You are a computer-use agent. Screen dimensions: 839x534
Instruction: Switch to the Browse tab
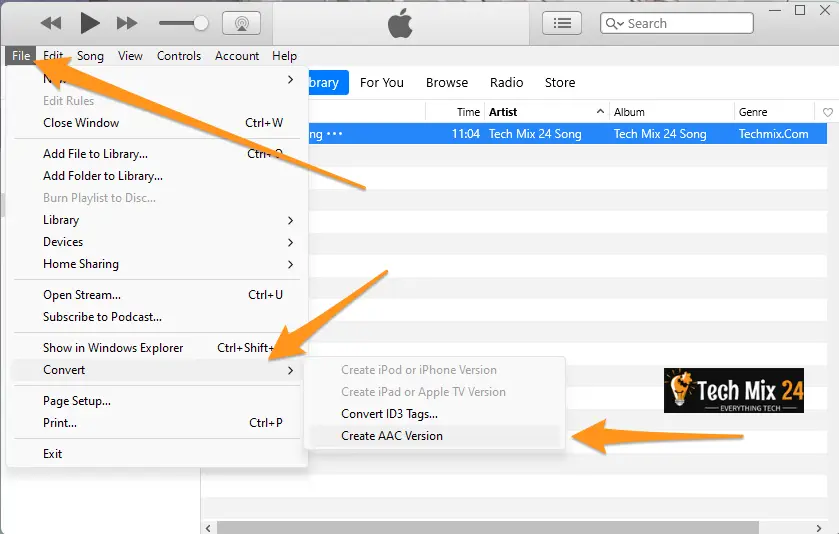[447, 82]
